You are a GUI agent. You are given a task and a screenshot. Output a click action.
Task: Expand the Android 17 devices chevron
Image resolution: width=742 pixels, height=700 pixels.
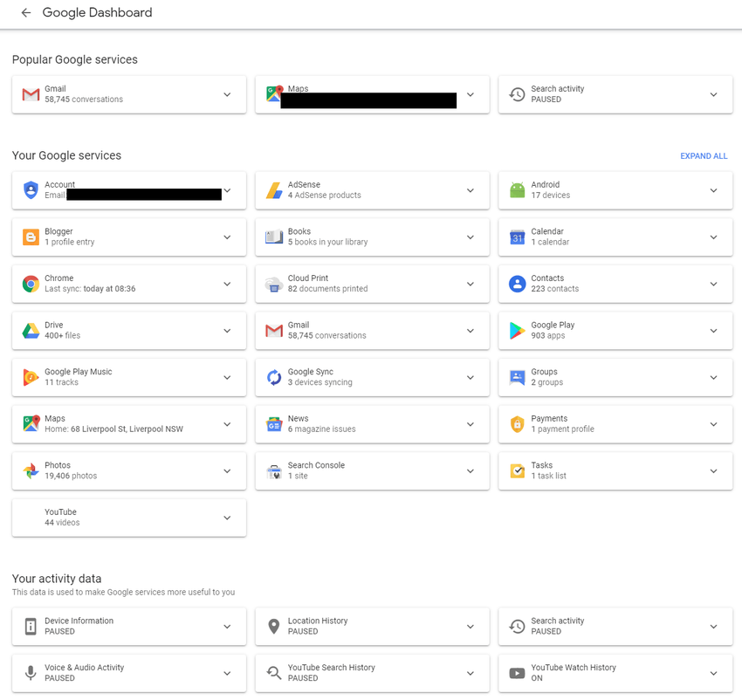point(713,190)
